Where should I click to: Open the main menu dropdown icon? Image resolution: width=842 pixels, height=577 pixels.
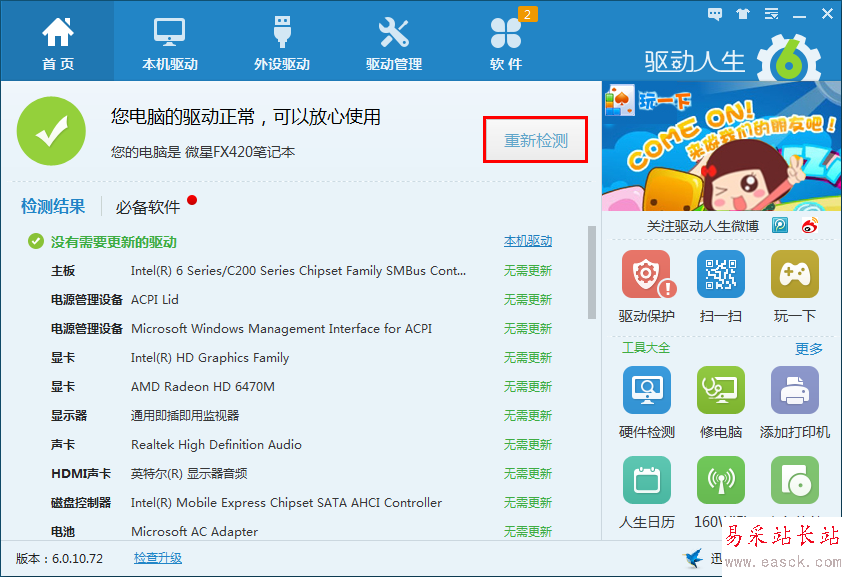point(772,14)
